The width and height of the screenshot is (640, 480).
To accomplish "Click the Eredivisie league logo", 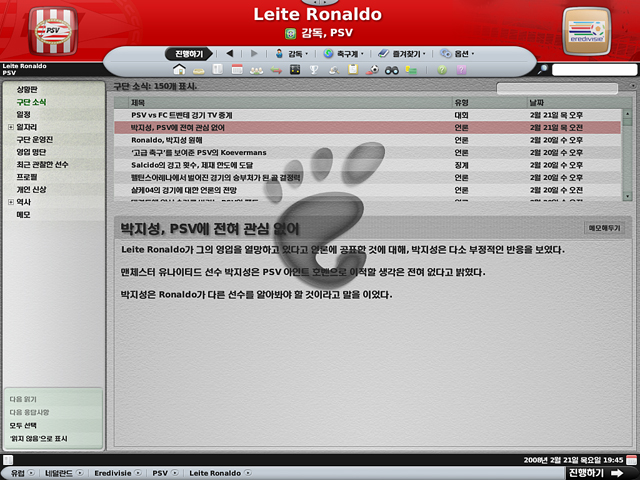I will click(x=590, y=31).
